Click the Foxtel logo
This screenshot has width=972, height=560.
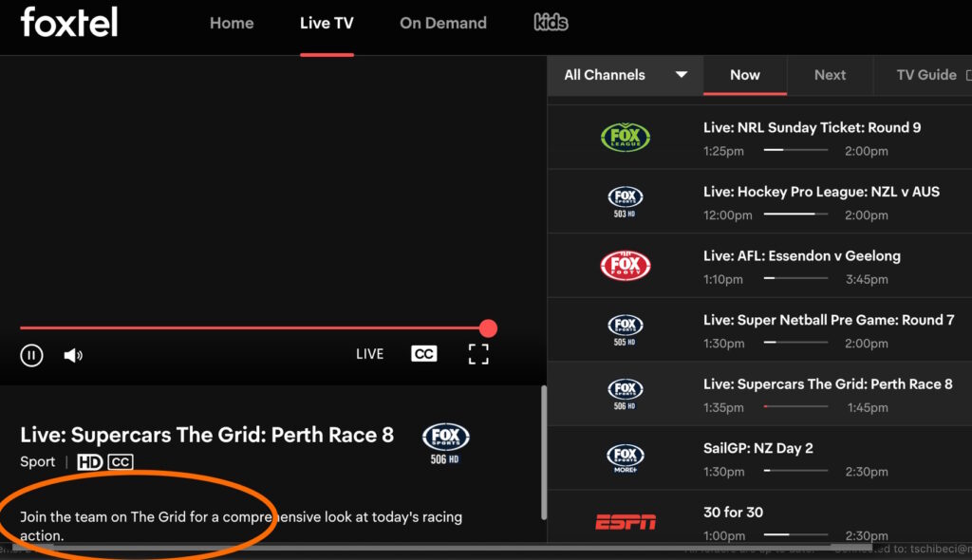pyautogui.click(x=68, y=23)
